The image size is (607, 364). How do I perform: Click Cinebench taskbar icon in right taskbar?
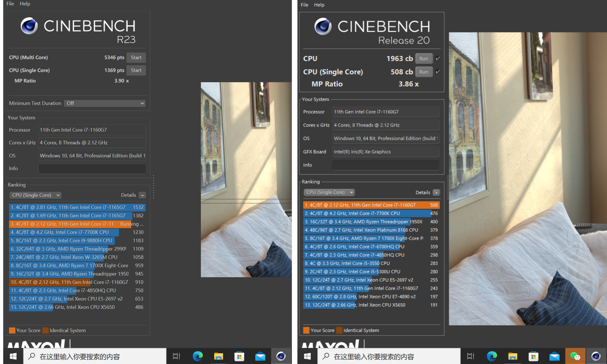[596, 356]
